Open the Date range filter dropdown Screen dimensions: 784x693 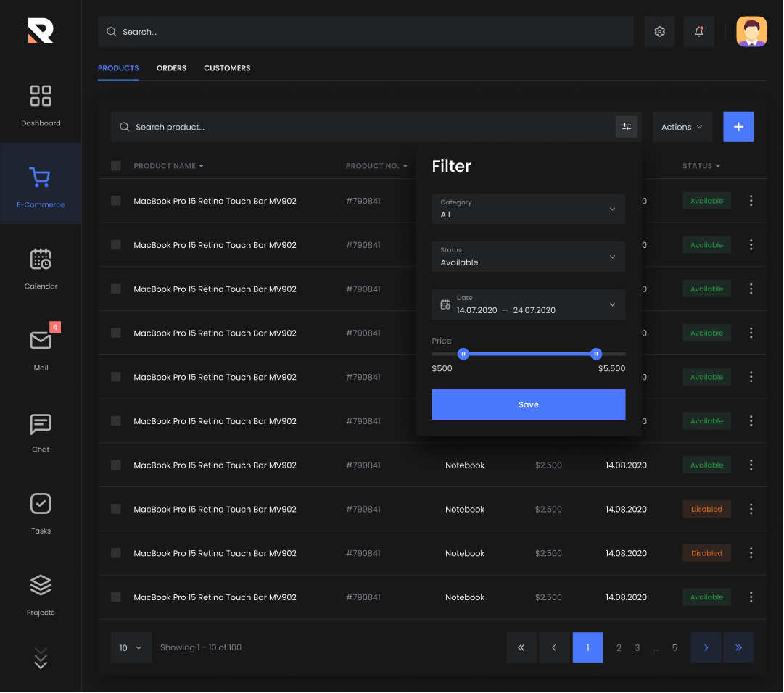pyautogui.click(x=529, y=304)
